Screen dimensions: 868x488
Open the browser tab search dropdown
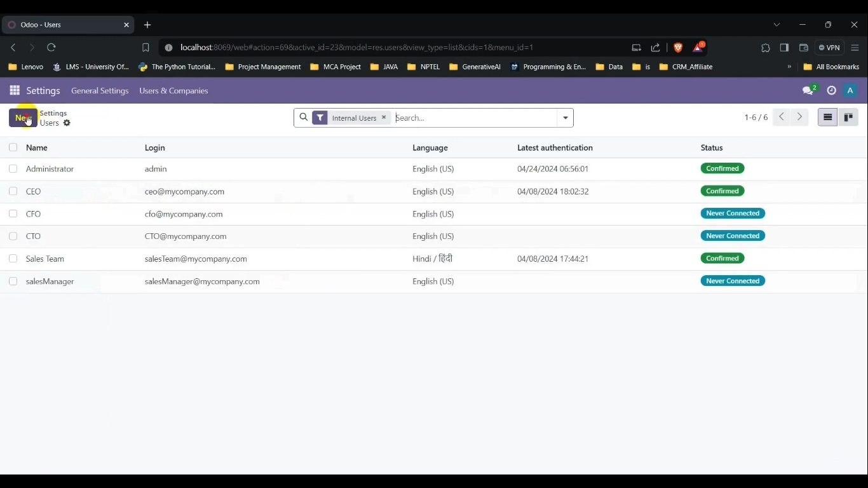[776, 25]
